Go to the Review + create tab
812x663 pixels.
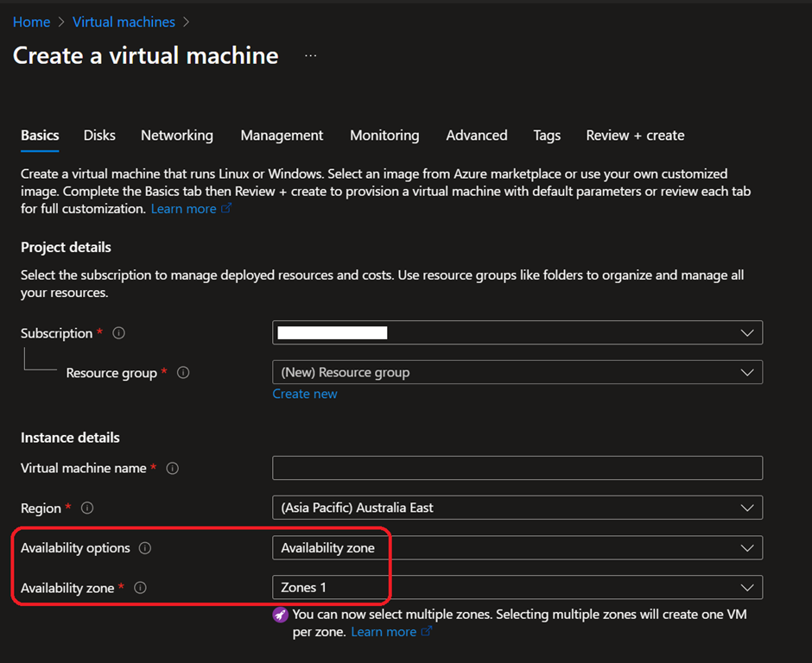tap(635, 136)
